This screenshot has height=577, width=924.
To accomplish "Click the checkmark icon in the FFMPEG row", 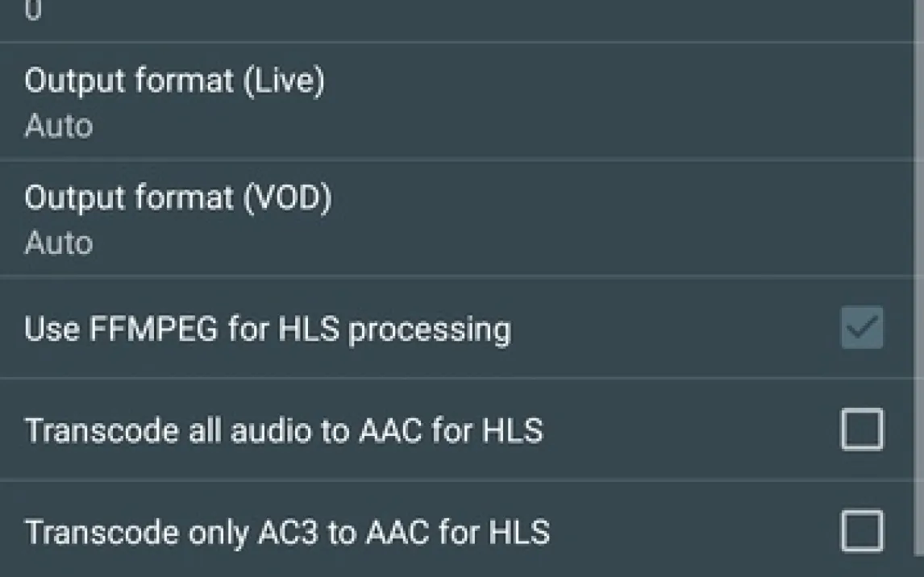I will pyautogui.click(x=862, y=328).
